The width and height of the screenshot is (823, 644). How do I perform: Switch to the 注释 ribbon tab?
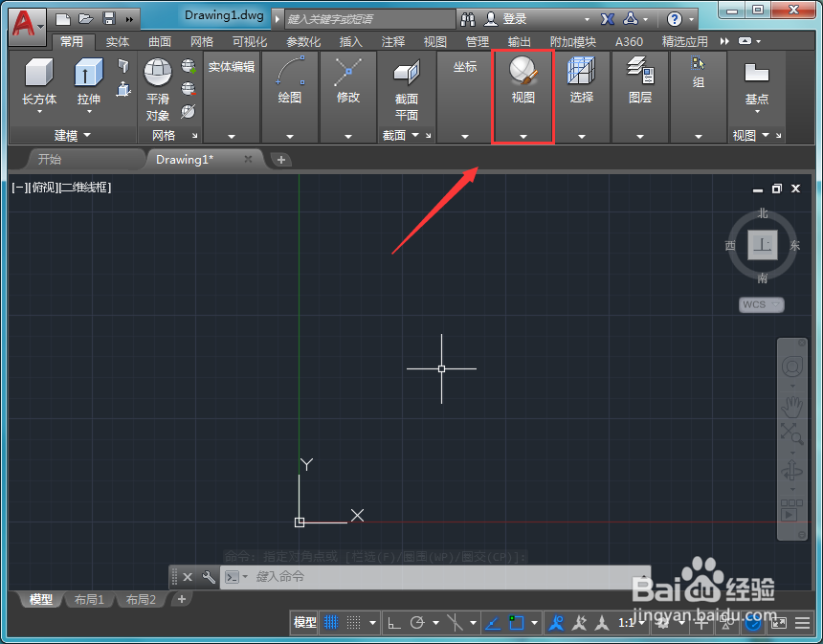pyautogui.click(x=393, y=41)
